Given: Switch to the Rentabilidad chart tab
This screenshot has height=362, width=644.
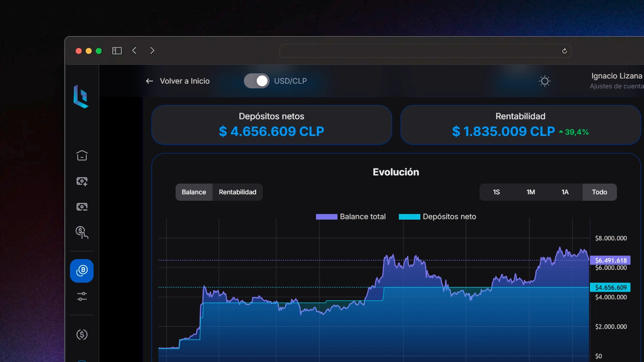Looking at the screenshot, I should 237,192.
